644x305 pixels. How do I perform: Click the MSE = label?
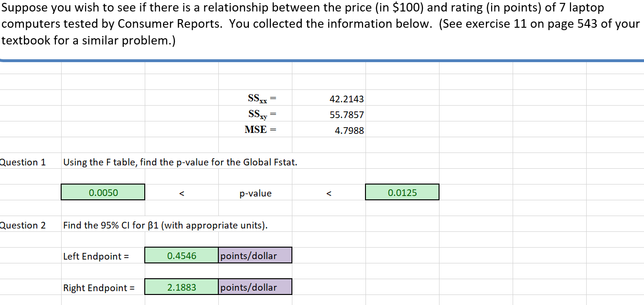(260, 130)
